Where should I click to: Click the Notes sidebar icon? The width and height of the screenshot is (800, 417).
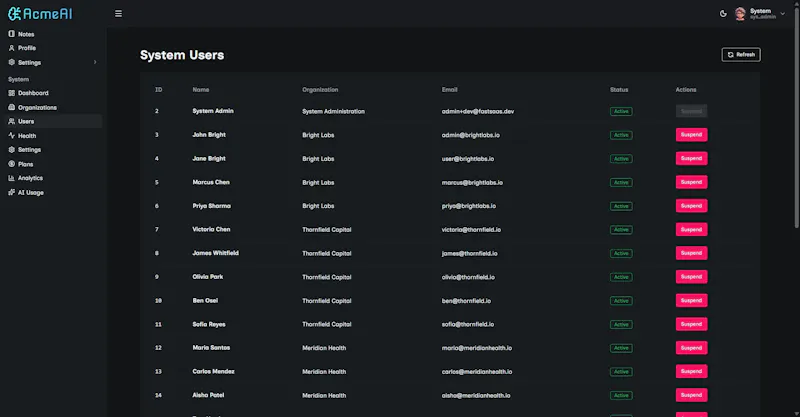click(x=11, y=34)
